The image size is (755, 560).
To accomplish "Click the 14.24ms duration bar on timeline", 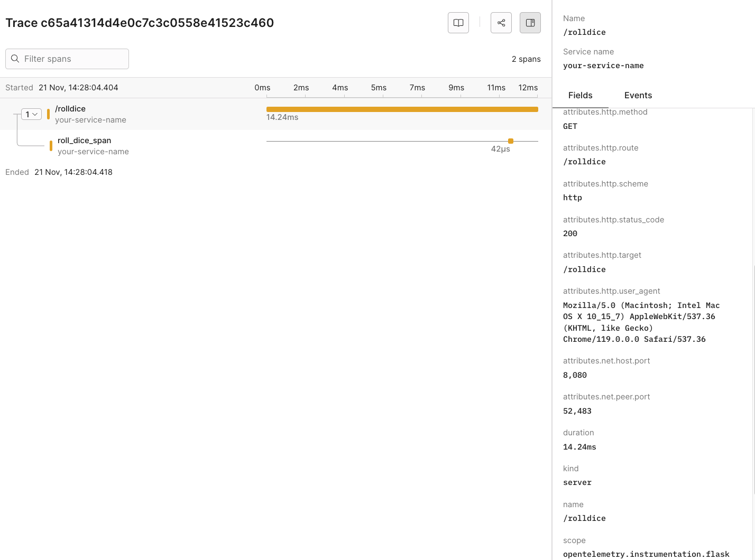I will (x=402, y=109).
